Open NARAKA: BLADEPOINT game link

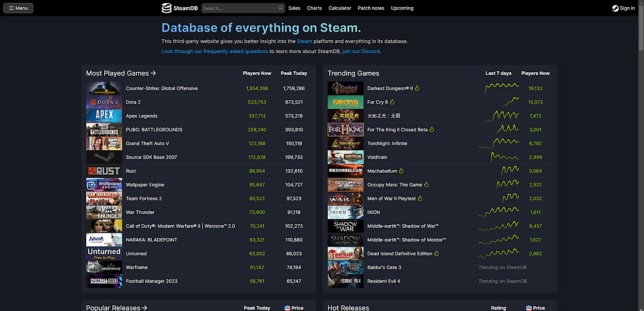coord(151,240)
